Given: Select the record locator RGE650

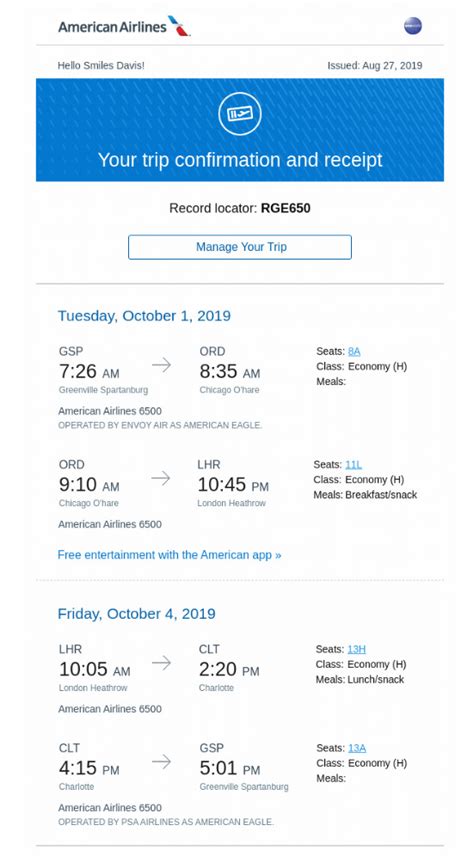Looking at the screenshot, I should [x=286, y=208].
